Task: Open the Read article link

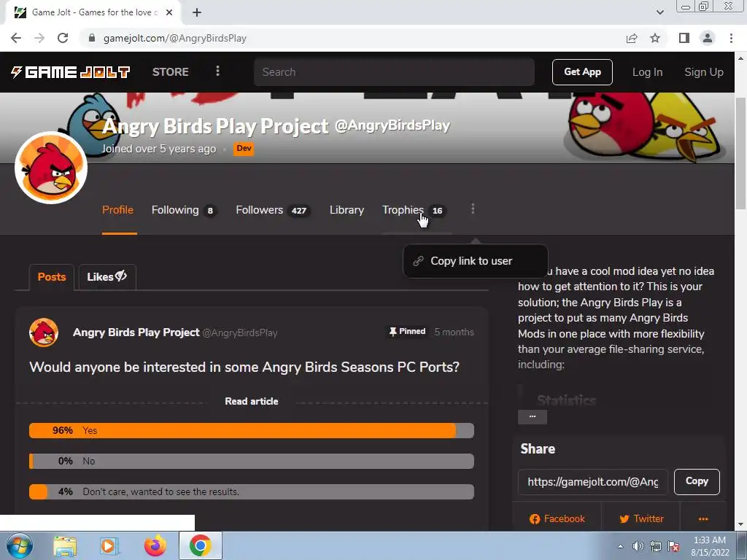Action: pos(252,401)
